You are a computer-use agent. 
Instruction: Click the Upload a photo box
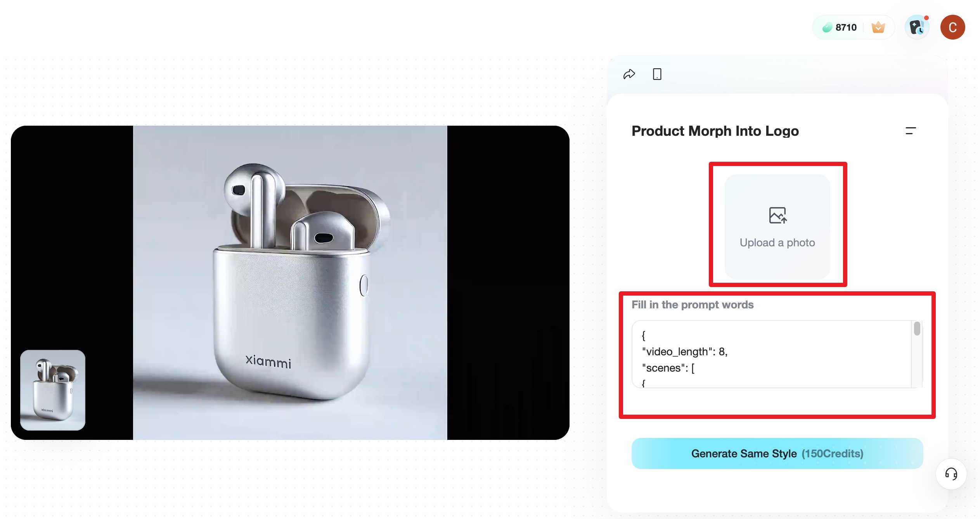coord(777,227)
